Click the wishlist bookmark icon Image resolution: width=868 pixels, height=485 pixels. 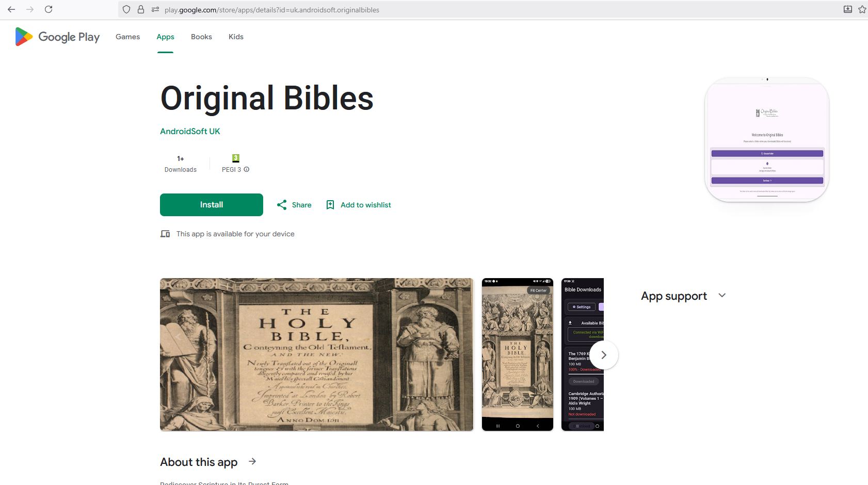click(x=330, y=205)
